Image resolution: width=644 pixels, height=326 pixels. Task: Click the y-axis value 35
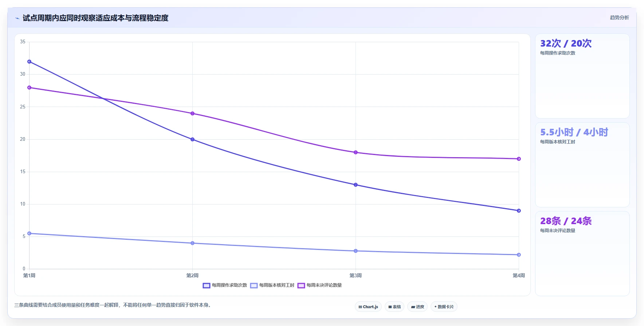pyautogui.click(x=23, y=42)
